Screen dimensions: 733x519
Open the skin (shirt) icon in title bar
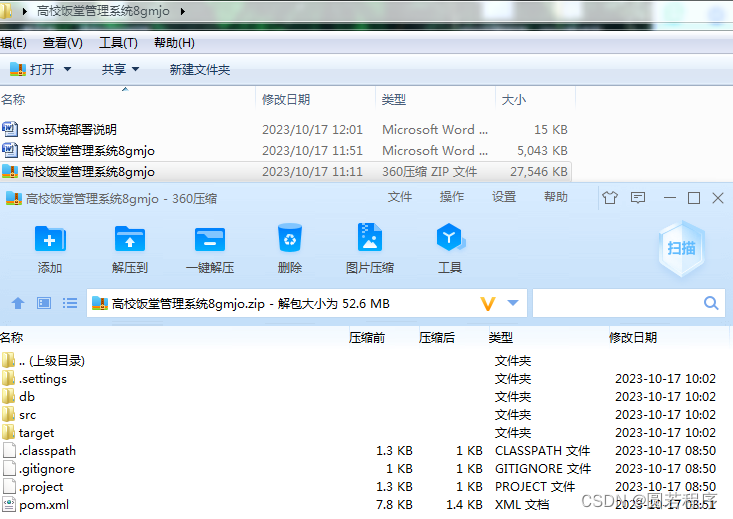coord(610,198)
